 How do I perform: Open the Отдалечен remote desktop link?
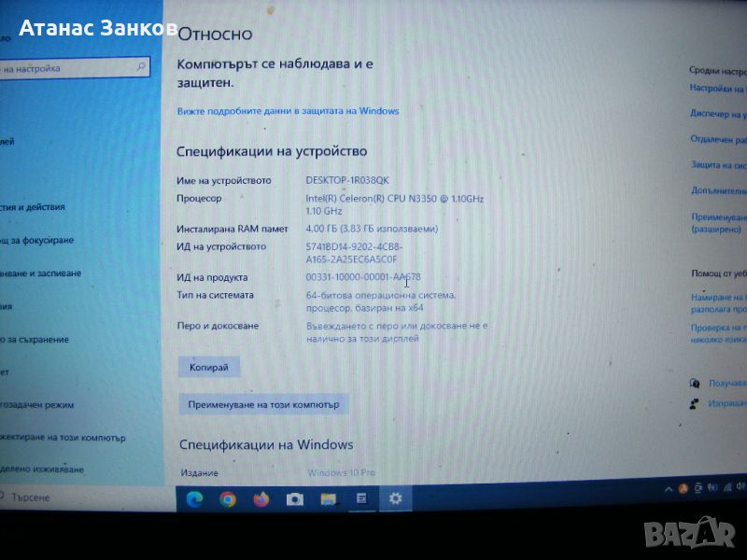pyautogui.click(x=718, y=139)
